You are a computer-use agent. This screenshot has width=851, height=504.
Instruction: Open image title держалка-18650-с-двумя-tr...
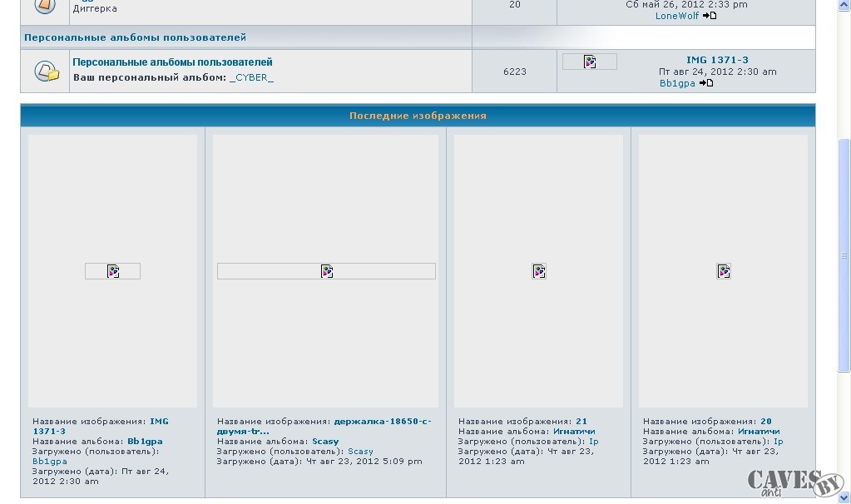click(324, 427)
